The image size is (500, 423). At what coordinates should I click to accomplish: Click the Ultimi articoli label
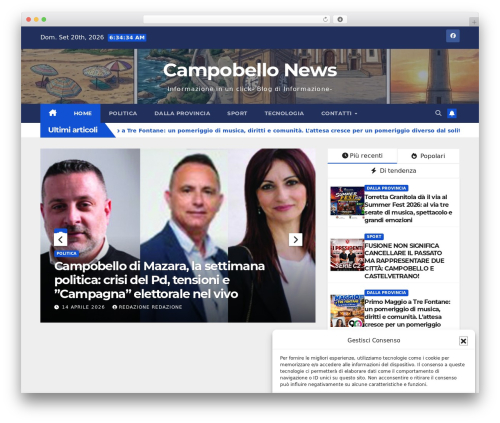point(73,130)
